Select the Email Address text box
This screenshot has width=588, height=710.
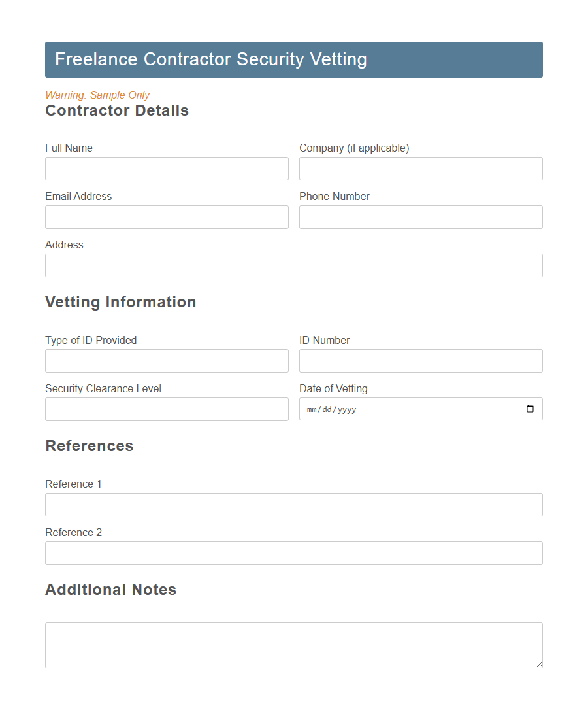point(167,217)
